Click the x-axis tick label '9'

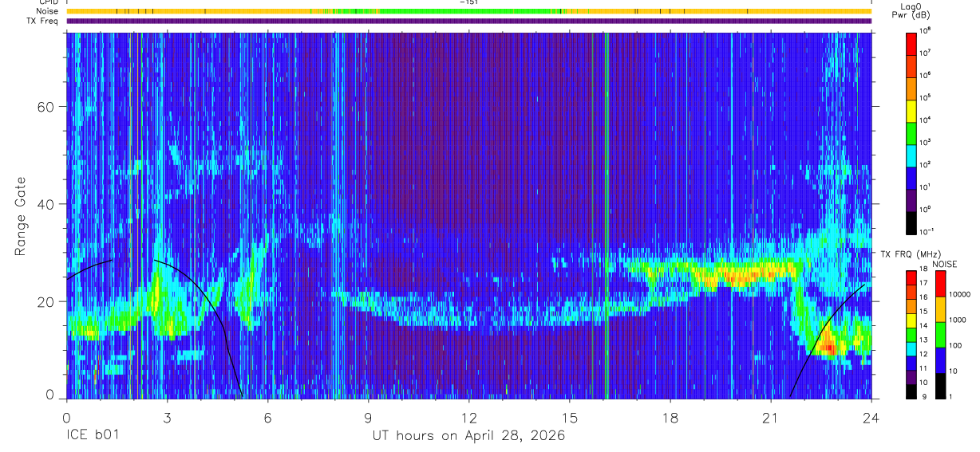[x=368, y=417]
